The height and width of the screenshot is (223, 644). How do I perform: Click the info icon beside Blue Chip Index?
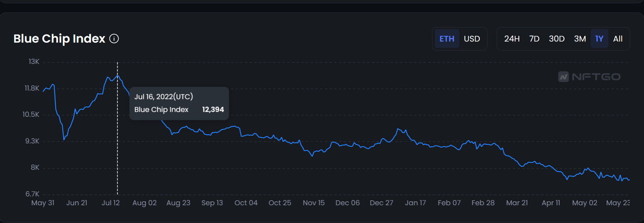pos(114,39)
